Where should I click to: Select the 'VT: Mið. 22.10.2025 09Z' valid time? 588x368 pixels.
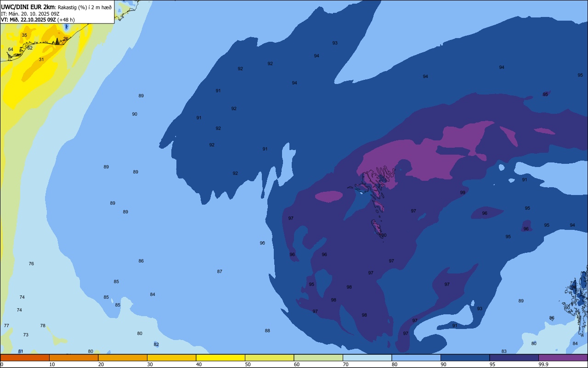tap(28, 20)
